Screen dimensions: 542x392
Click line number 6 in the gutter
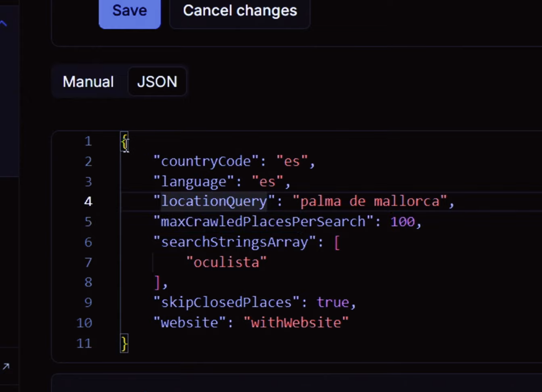coord(88,242)
